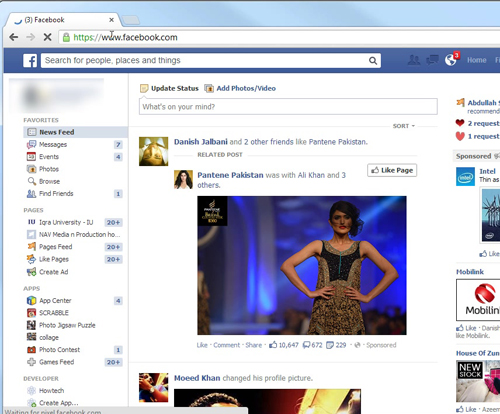The image size is (500, 414).
Task: Click Share under the Pantene post
Action: 254,345
